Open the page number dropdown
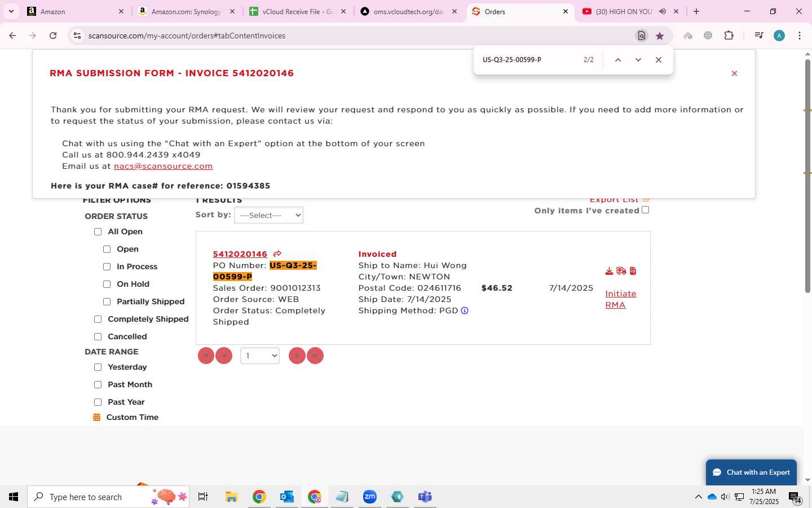The height and width of the screenshot is (508, 812). (x=260, y=356)
